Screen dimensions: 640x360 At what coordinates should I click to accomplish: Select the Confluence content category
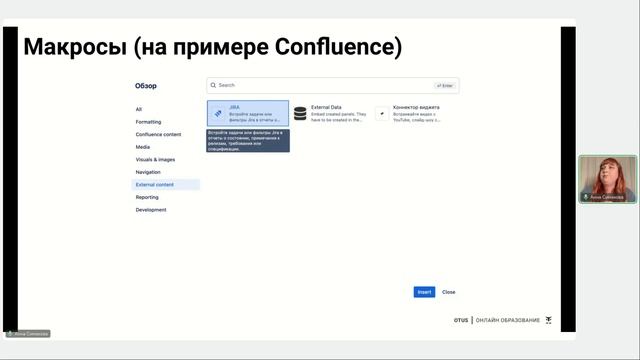158,134
